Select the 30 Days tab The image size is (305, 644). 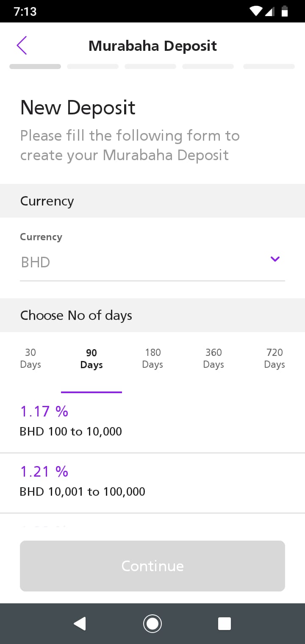point(30,358)
